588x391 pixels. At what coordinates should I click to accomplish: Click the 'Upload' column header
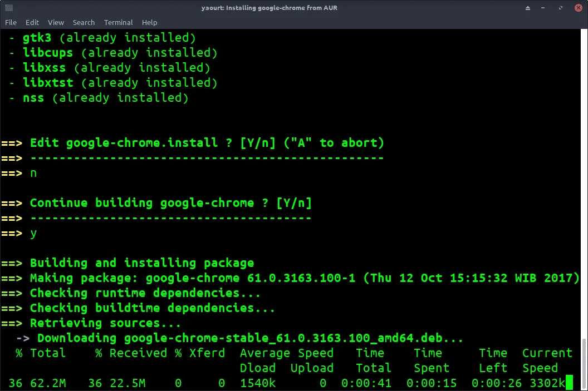point(312,368)
